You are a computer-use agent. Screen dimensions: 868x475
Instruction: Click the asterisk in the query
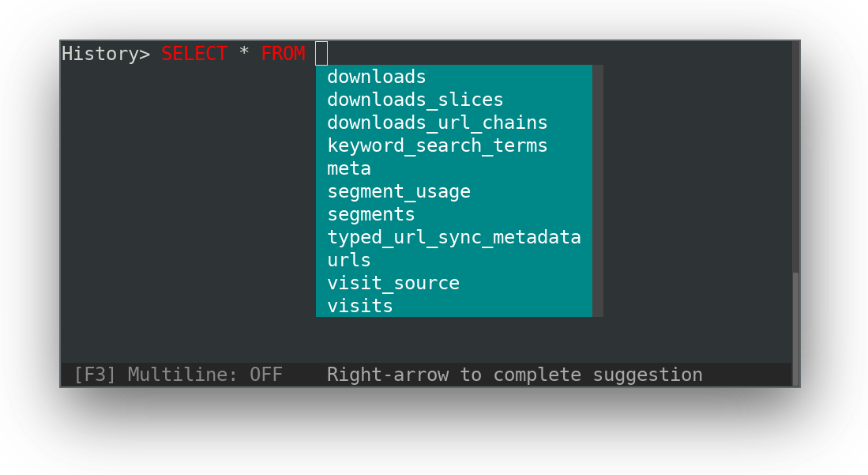point(244,52)
